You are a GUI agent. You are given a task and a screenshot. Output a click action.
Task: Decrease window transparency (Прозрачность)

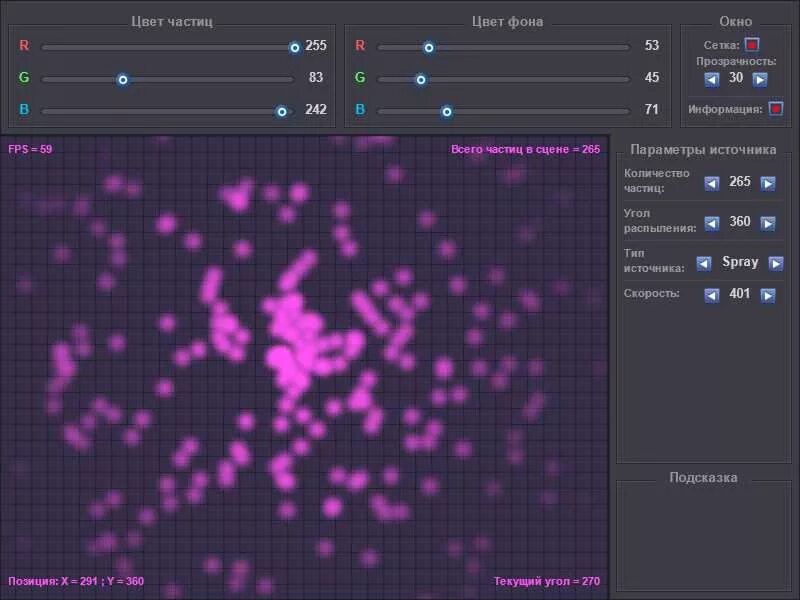coord(710,78)
